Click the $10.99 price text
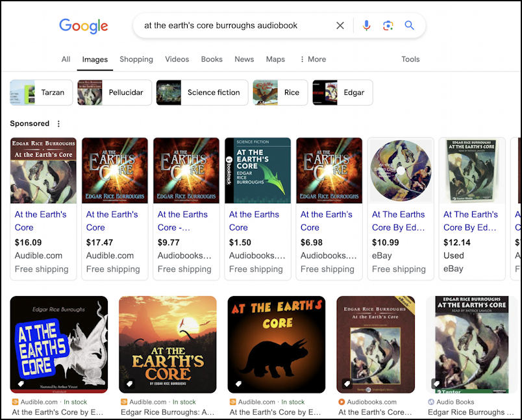The width and height of the screenshot is (522, 420). tap(386, 243)
